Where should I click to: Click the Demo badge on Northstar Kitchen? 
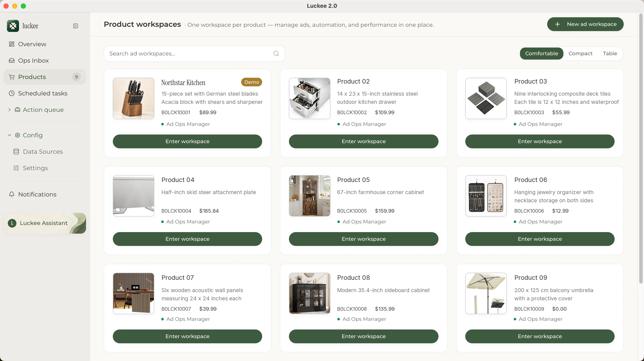pos(252,82)
